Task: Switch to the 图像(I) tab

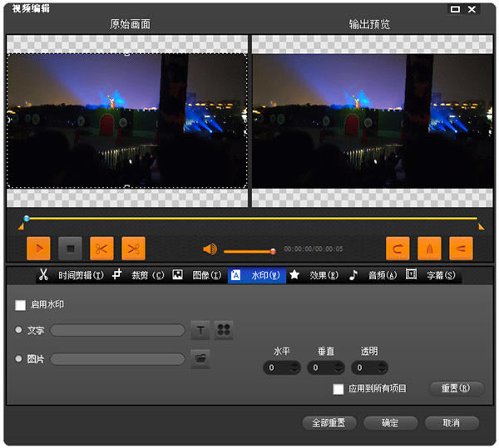Action: (x=207, y=275)
